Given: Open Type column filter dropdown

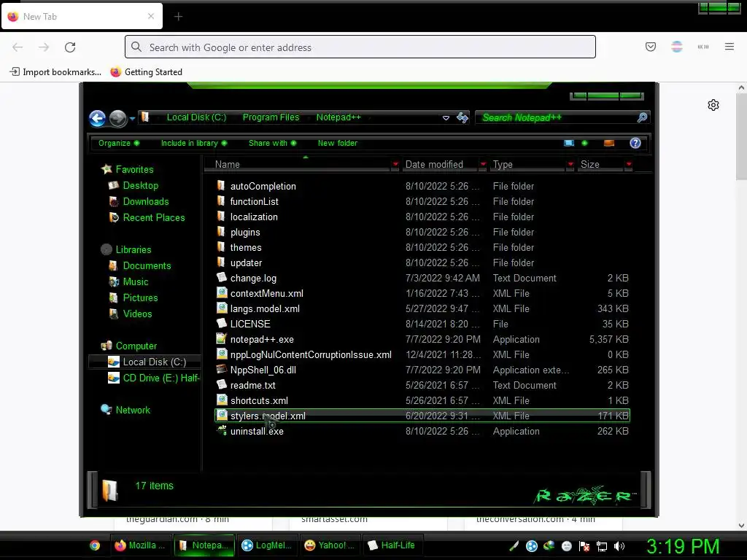Looking at the screenshot, I should 570,164.
